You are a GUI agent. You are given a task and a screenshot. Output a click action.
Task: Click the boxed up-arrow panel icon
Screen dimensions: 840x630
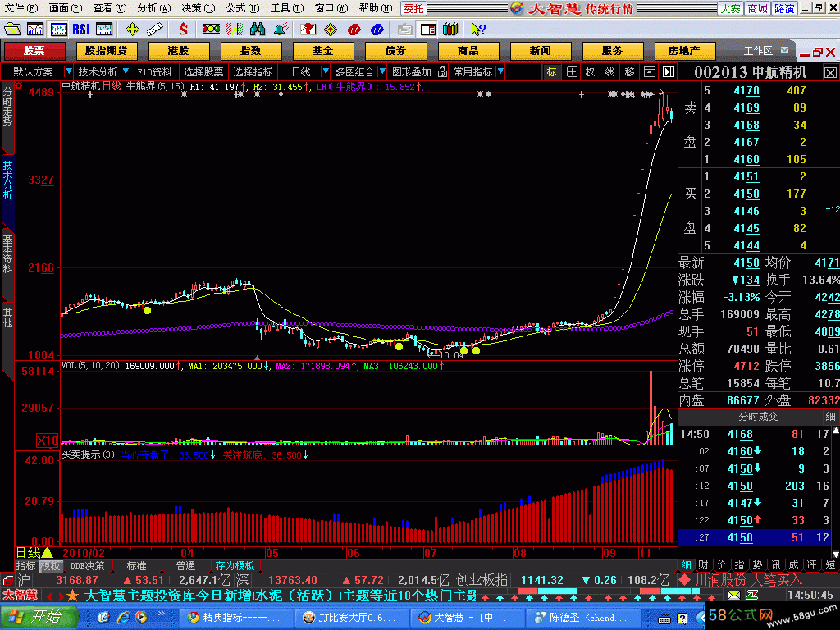[x=650, y=72]
